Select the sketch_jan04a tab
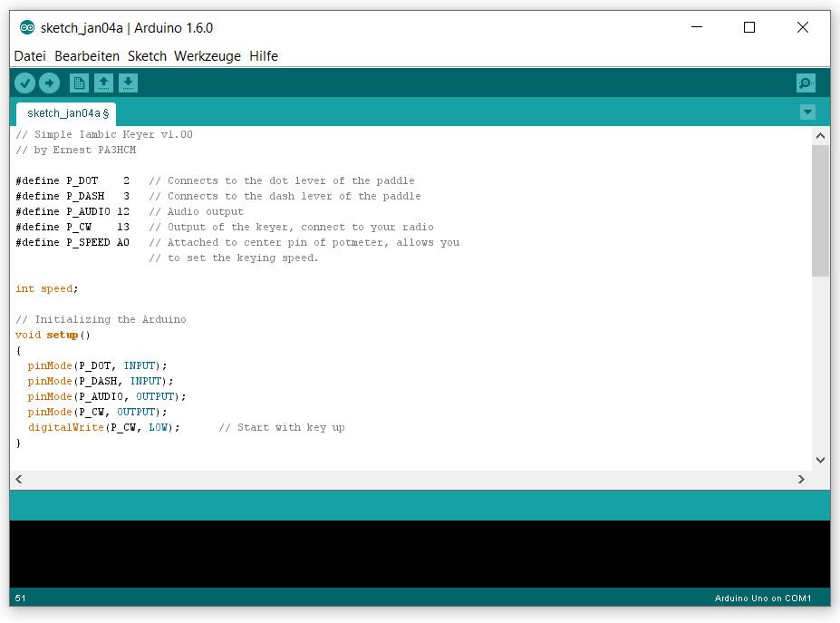 click(x=66, y=113)
